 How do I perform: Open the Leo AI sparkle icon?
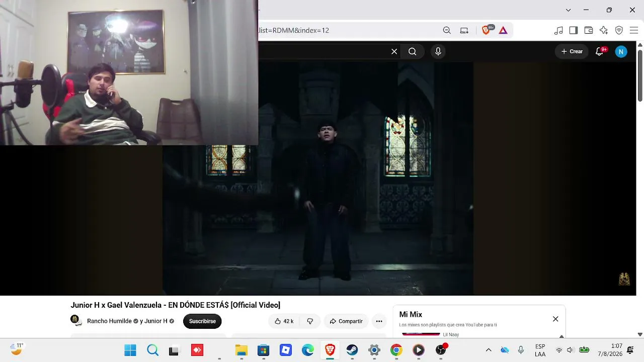[604, 30]
